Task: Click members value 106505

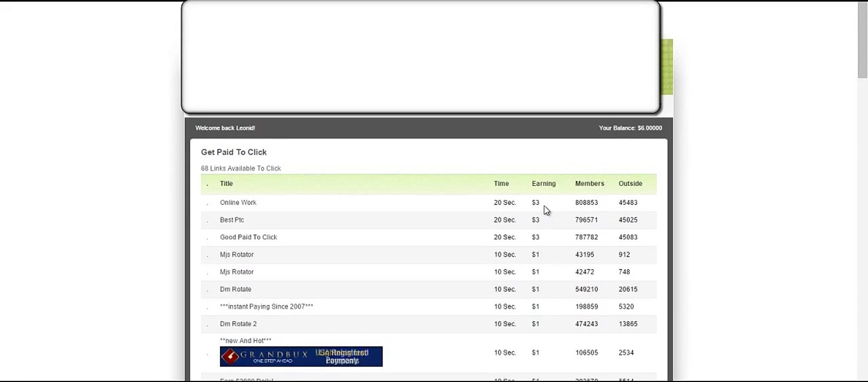Action: point(586,352)
